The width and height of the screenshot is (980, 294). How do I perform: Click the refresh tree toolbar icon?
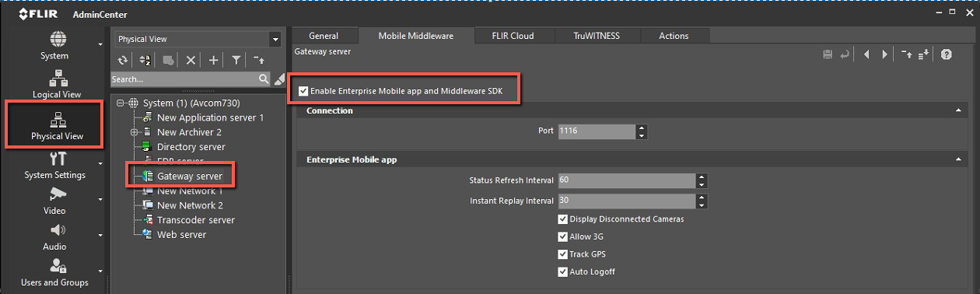pos(122,60)
